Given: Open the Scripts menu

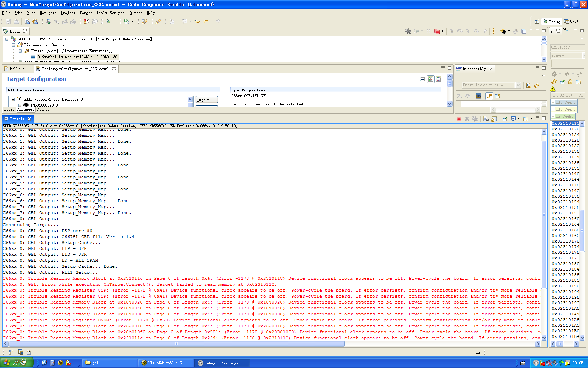Looking at the screenshot, I should point(117,13).
